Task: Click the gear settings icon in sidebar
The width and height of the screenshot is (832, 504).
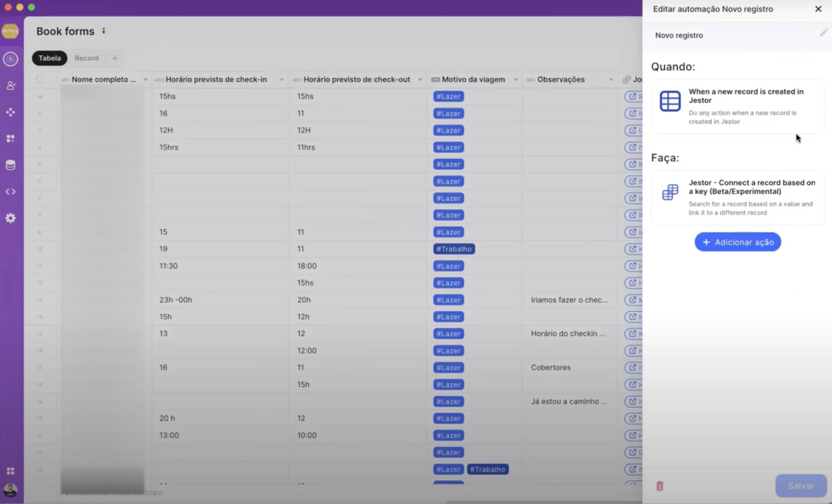Action: [x=11, y=218]
